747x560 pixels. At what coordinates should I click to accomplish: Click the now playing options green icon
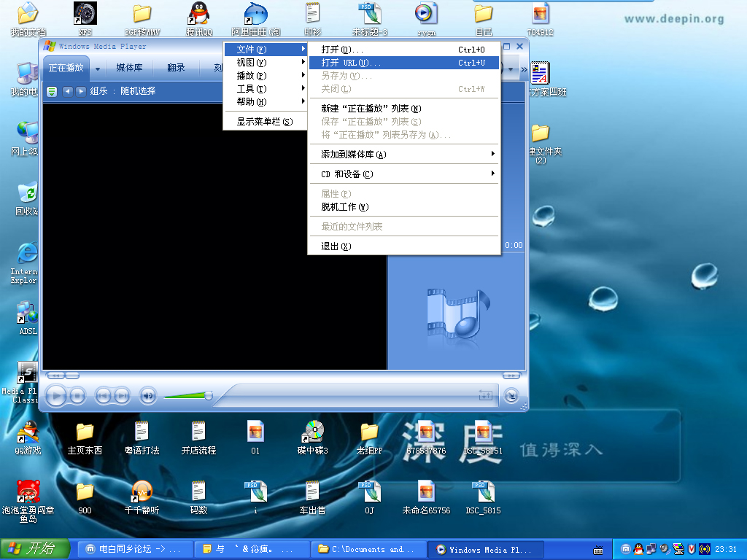click(x=52, y=91)
